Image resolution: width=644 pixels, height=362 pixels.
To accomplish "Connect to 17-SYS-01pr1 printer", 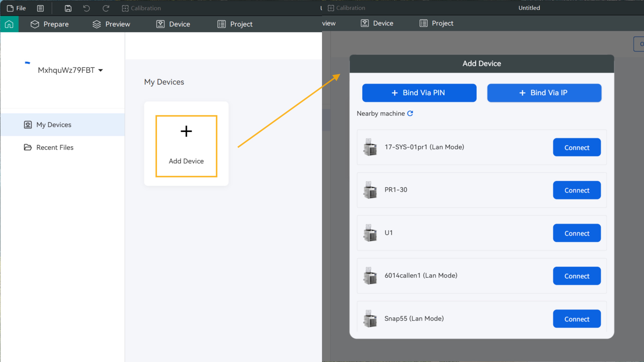I will (x=577, y=147).
